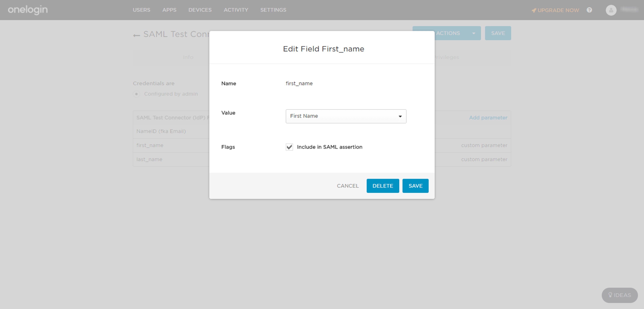Switch to the Privileges tab
Image resolution: width=644 pixels, height=309 pixels.
click(446, 57)
